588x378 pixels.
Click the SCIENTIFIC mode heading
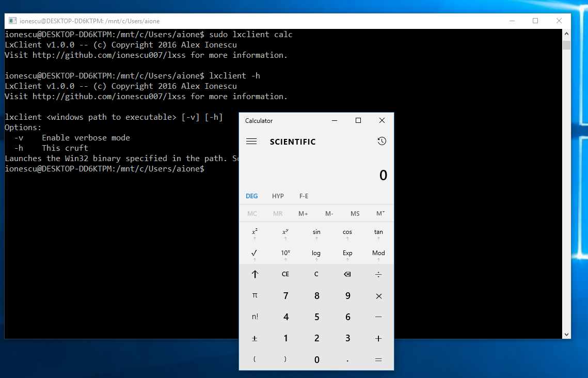(x=293, y=141)
